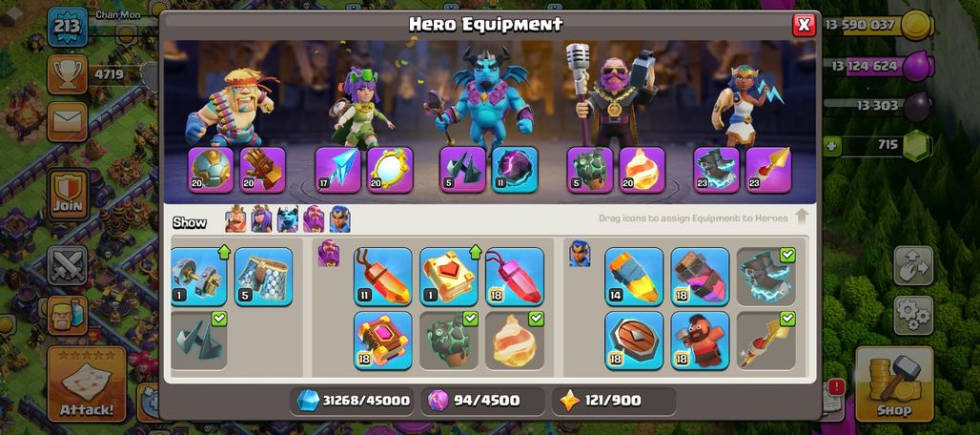Screen dimensions: 980x435
Task: Tap the dark orb equipped on Minion Prince
Action: 515,170
